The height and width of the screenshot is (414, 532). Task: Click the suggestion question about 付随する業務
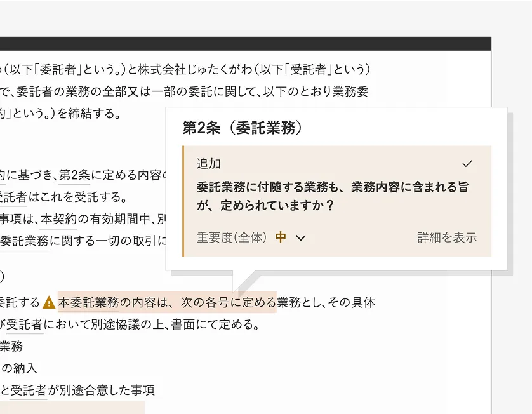click(x=333, y=196)
